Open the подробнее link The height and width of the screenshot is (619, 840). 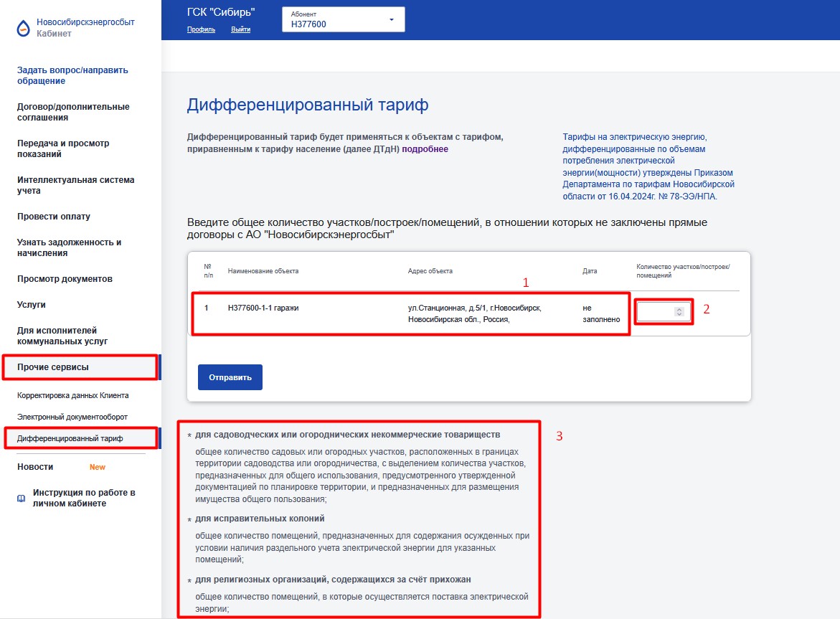pyautogui.click(x=425, y=149)
